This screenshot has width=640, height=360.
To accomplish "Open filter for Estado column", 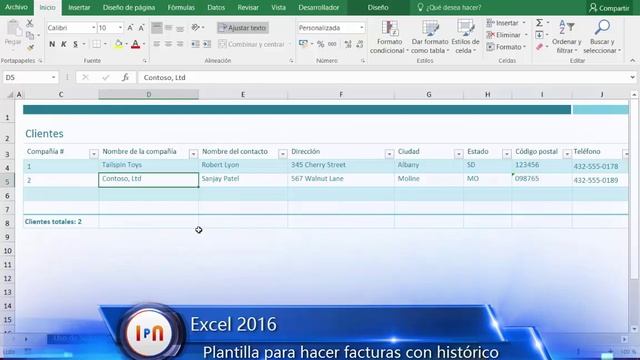I will [507, 154].
